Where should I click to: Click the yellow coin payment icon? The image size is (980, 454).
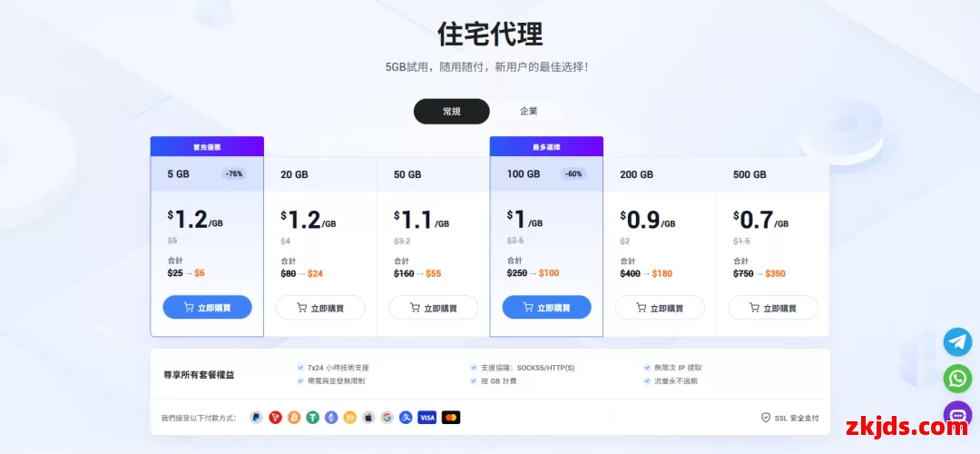coord(350,418)
